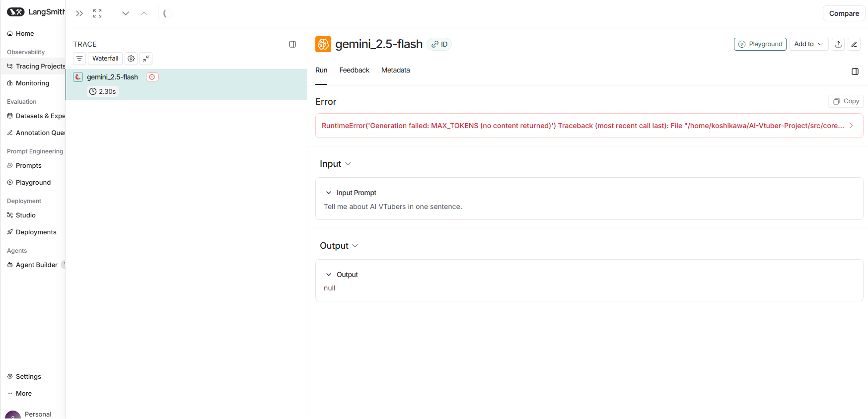868x419 pixels.
Task: Toggle the right side panel icon
Action: tap(855, 71)
